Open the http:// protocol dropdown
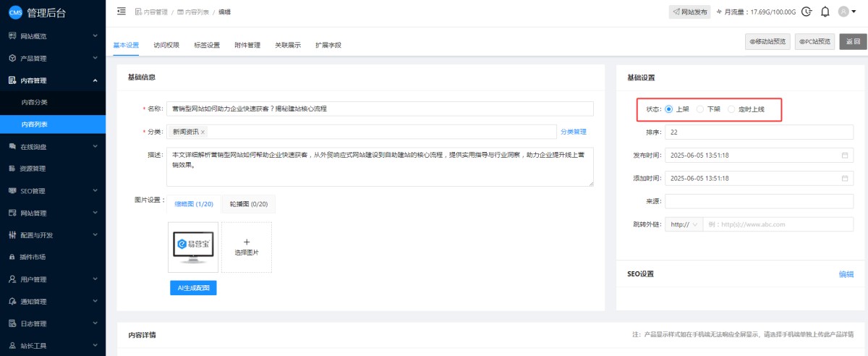The width and height of the screenshot is (868, 356). tap(684, 224)
